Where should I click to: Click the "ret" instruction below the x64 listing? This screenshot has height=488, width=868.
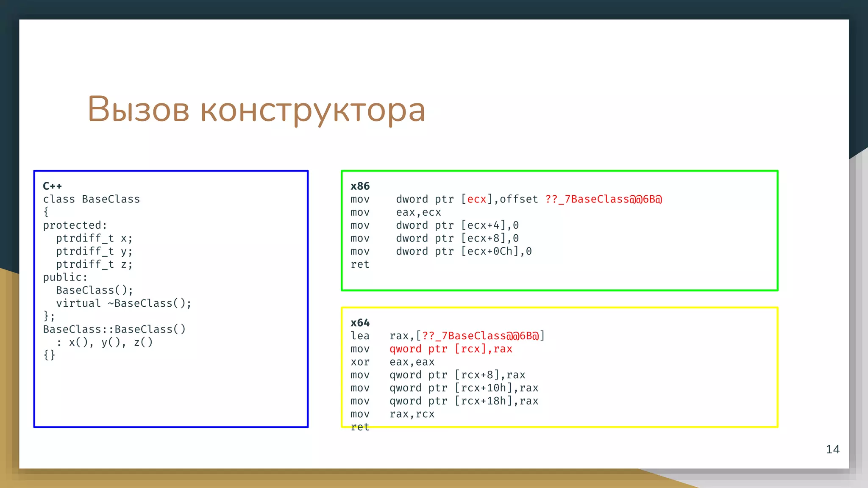coord(360,427)
